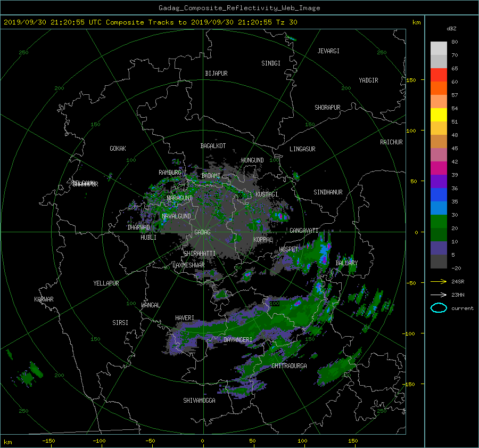The image size is (479, 448).
Task: Pick the green 20 dBZ color swatch
Action: point(439,222)
